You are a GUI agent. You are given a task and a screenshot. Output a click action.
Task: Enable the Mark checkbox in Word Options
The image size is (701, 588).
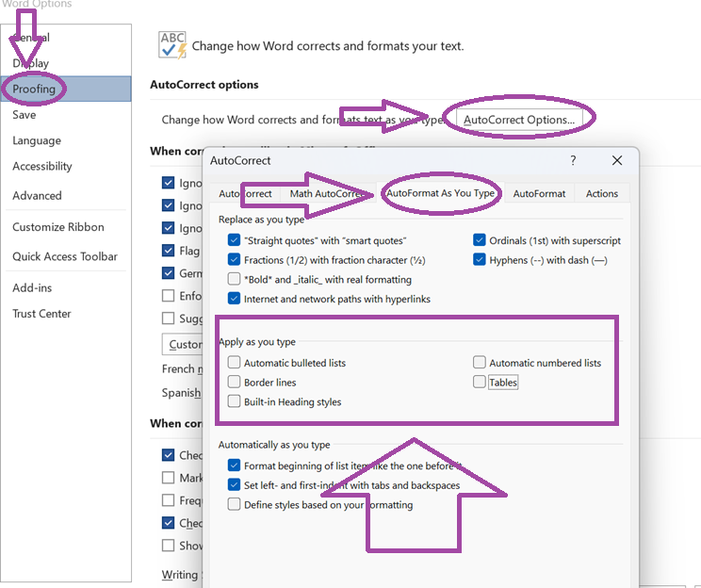(x=168, y=478)
